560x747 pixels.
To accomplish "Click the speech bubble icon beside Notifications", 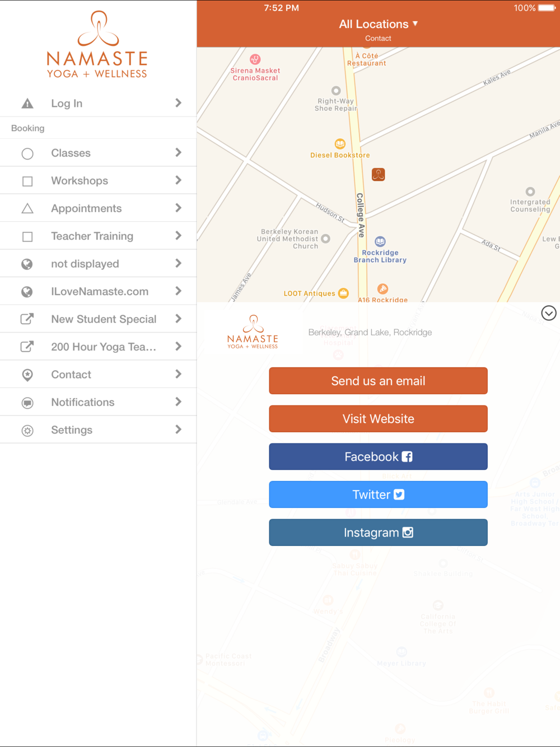I will coord(27,403).
